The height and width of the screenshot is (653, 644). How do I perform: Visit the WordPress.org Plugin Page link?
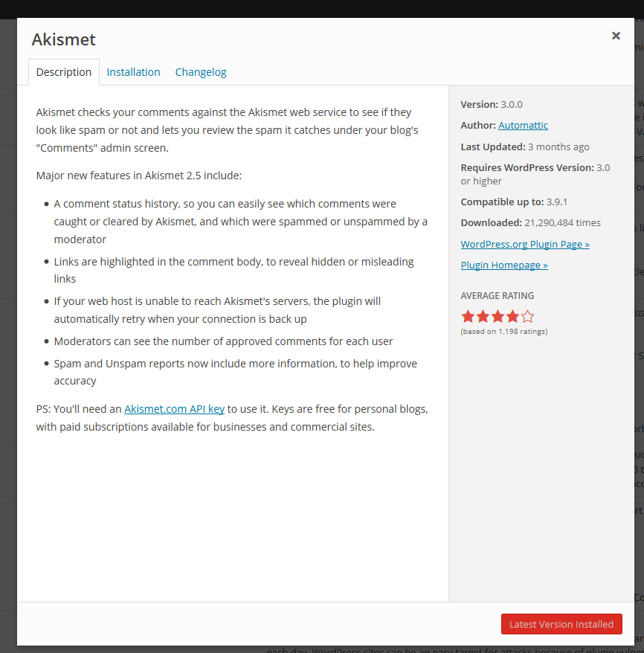tap(525, 245)
